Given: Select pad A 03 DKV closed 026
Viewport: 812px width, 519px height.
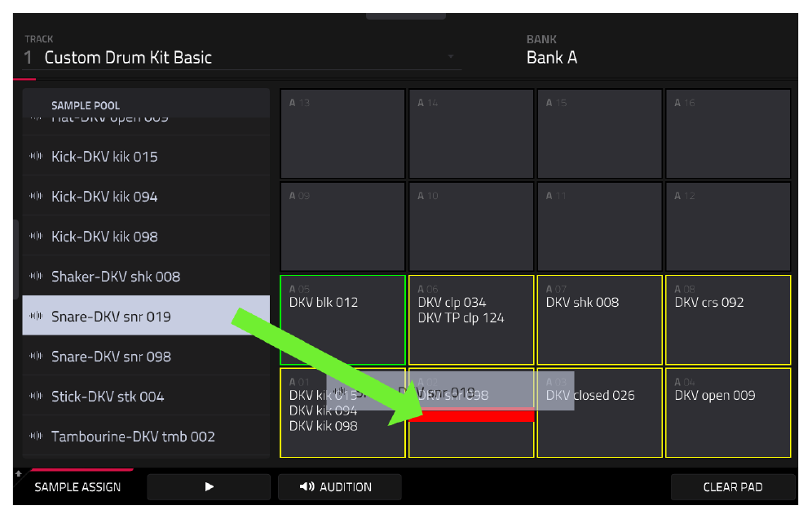Looking at the screenshot, I should tap(599, 413).
